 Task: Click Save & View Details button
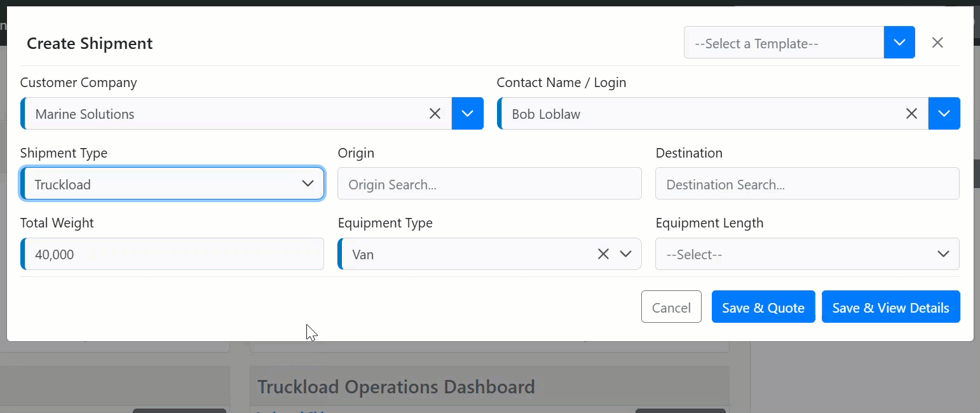890,307
